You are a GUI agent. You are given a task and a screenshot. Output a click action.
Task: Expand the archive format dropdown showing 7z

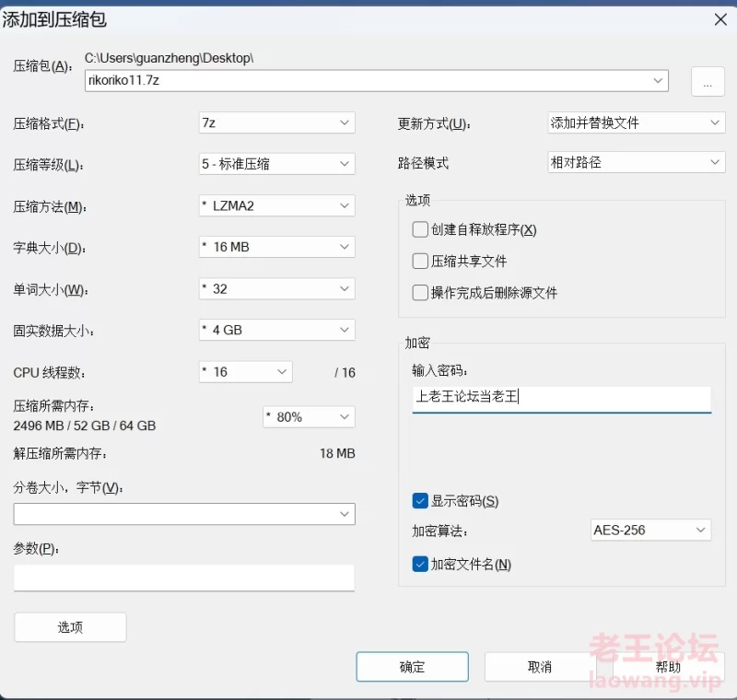[277, 122]
